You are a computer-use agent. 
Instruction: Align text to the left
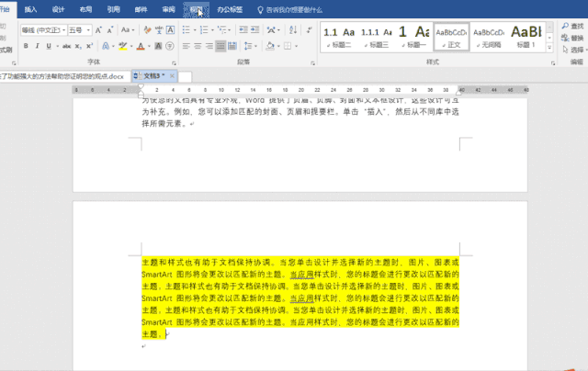coord(186,46)
